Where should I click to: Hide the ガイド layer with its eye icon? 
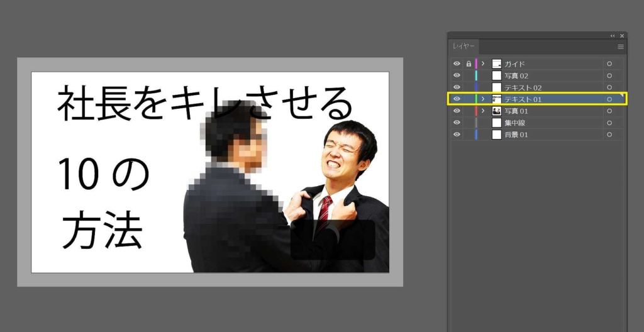pos(457,64)
